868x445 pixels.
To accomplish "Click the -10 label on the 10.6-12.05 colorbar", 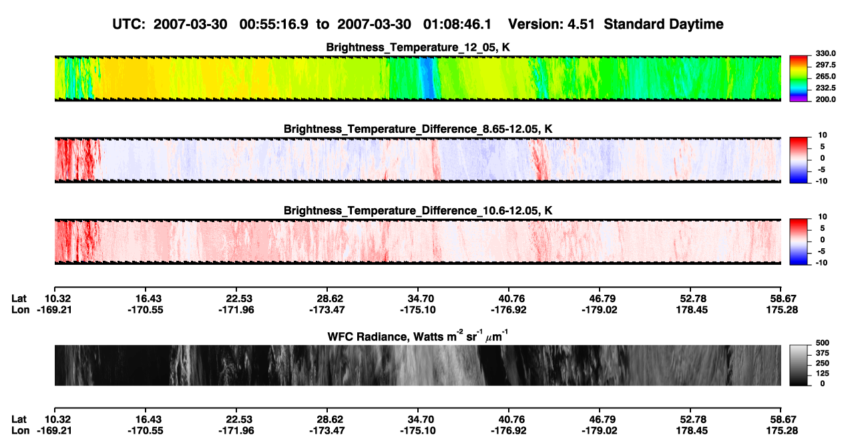I will click(821, 262).
